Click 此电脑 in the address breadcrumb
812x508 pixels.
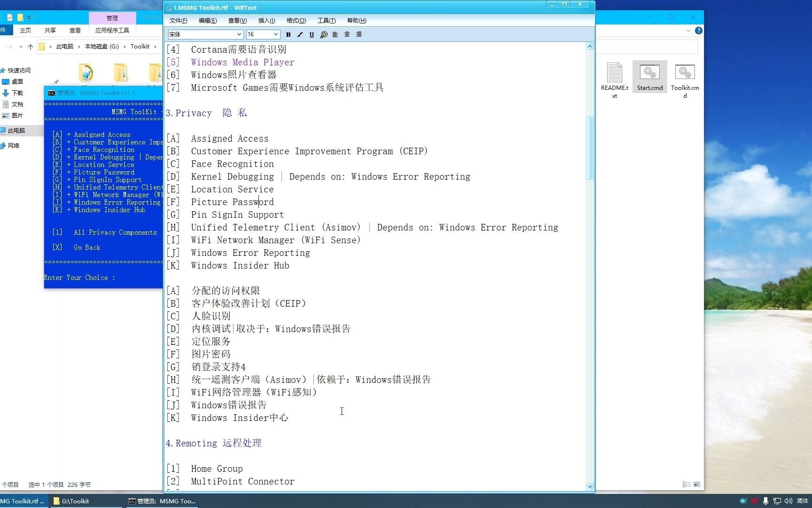pos(65,47)
